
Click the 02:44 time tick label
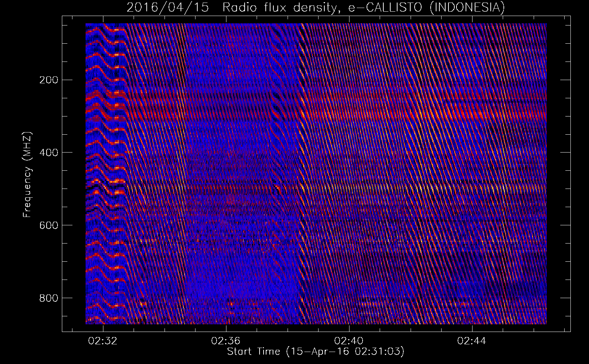472,341
